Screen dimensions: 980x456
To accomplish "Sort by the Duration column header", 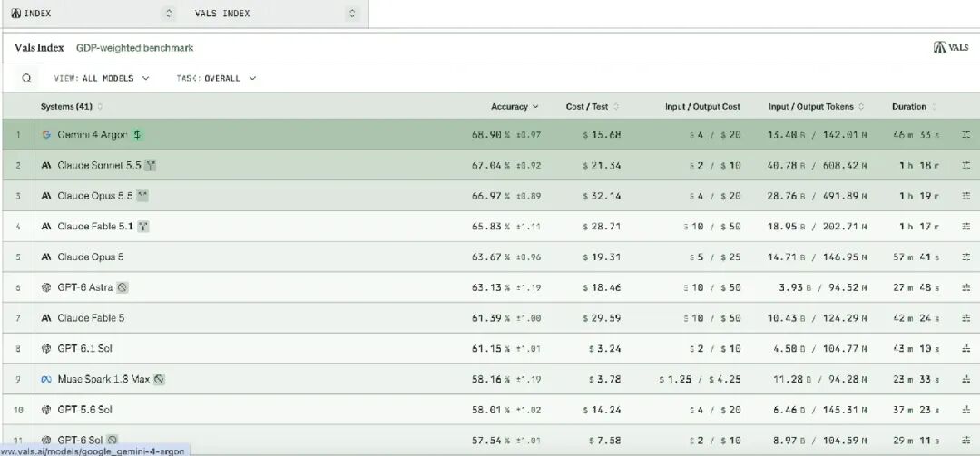I will point(914,107).
